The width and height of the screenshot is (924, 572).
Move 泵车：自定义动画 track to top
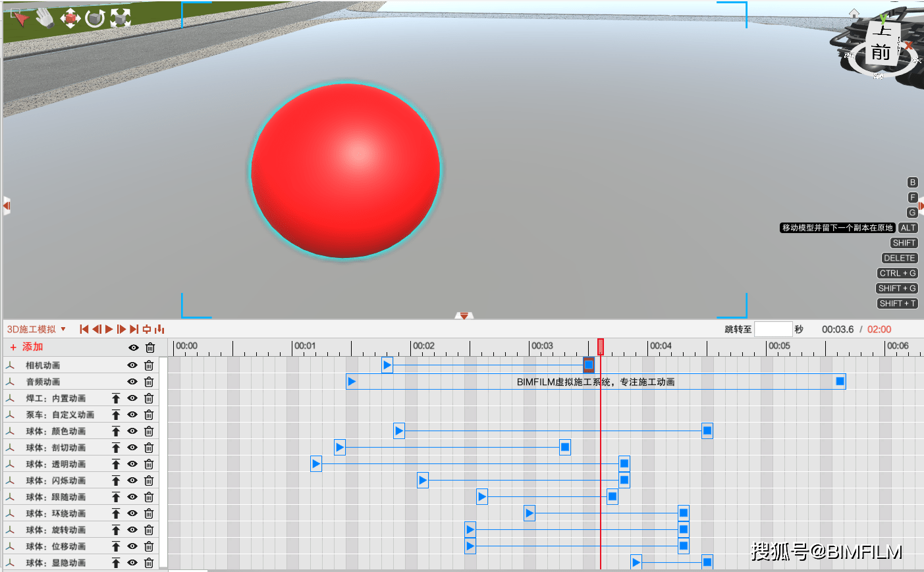tap(116, 415)
